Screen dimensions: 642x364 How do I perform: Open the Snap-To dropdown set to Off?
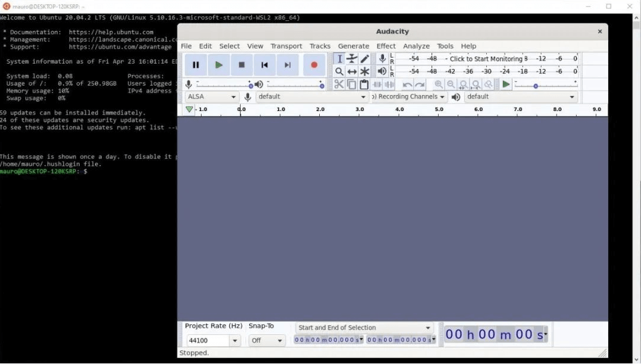point(267,341)
